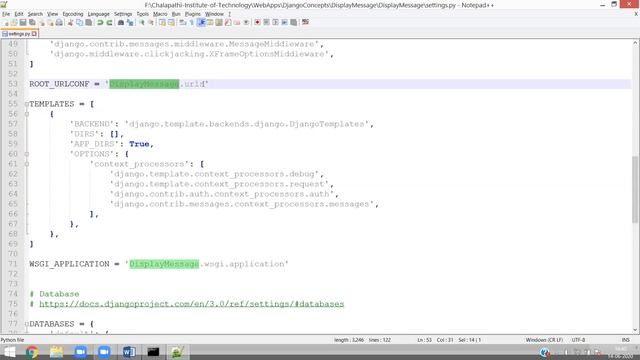Open the Macro menu
This screenshot has height=360, width=640.
[x=160, y=14]
